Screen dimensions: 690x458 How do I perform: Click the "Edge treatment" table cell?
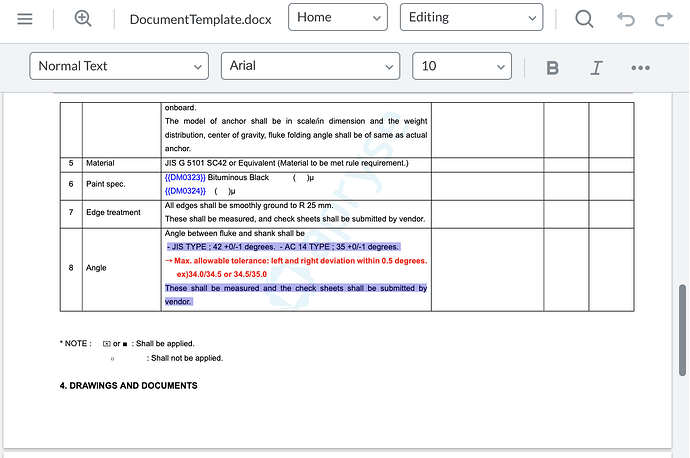pyautogui.click(x=113, y=212)
